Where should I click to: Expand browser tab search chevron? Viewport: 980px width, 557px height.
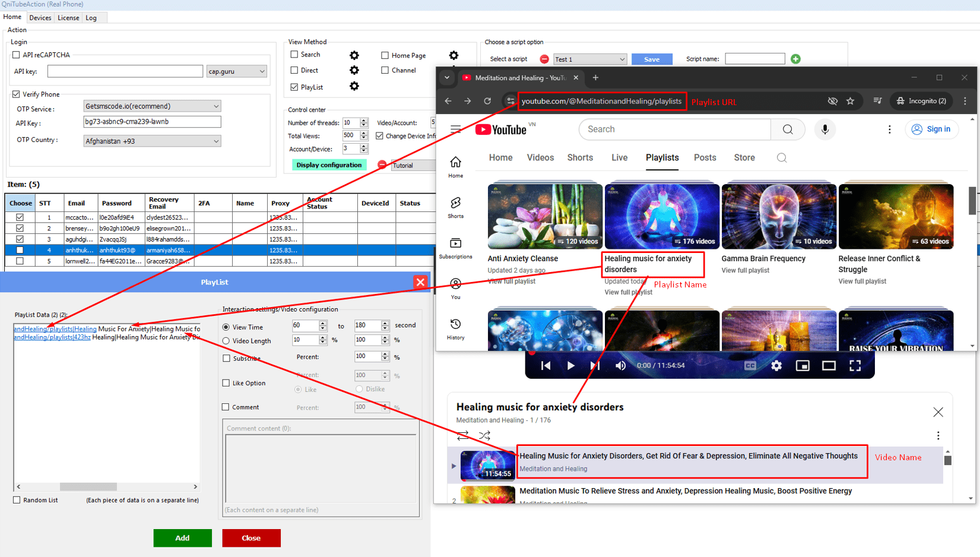(x=447, y=78)
